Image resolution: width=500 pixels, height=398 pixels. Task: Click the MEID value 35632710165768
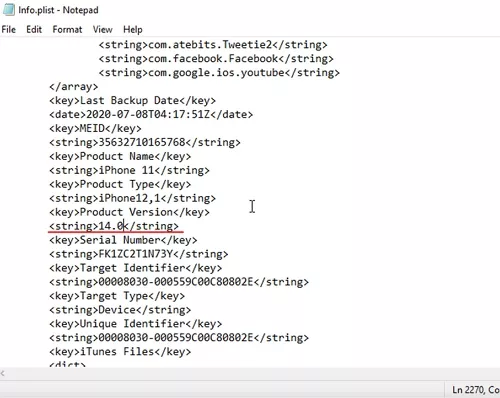click(x=142, y=143)
